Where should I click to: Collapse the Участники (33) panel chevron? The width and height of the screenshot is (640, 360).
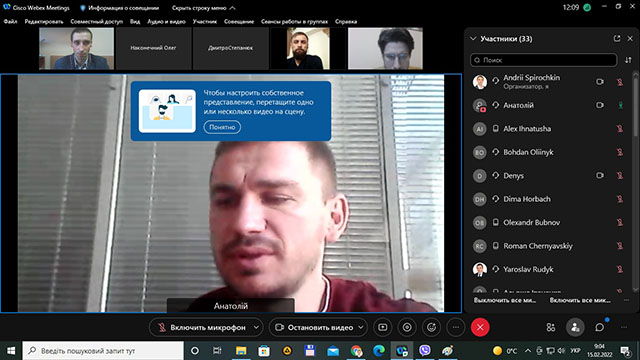[x=473, y=39]
